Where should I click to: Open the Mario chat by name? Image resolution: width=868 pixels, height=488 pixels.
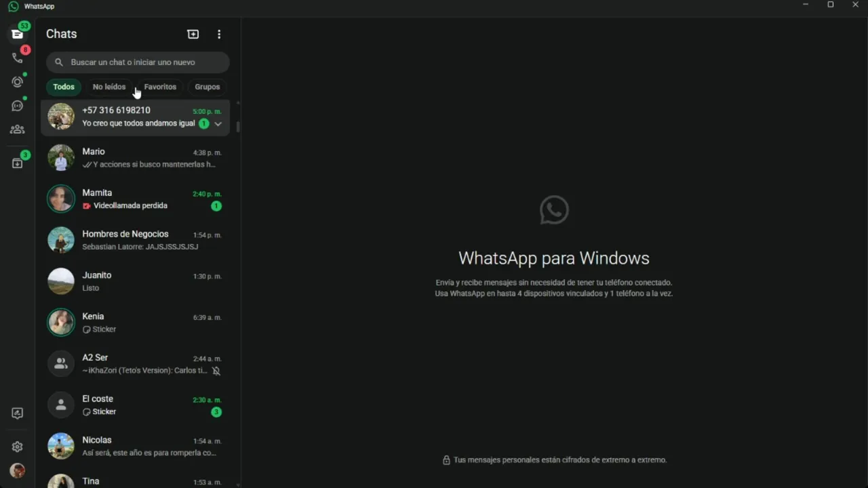94,152
